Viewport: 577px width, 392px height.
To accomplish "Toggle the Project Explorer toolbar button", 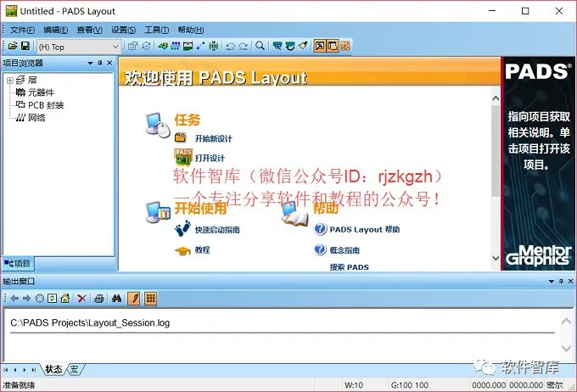I will pos(333,46).
